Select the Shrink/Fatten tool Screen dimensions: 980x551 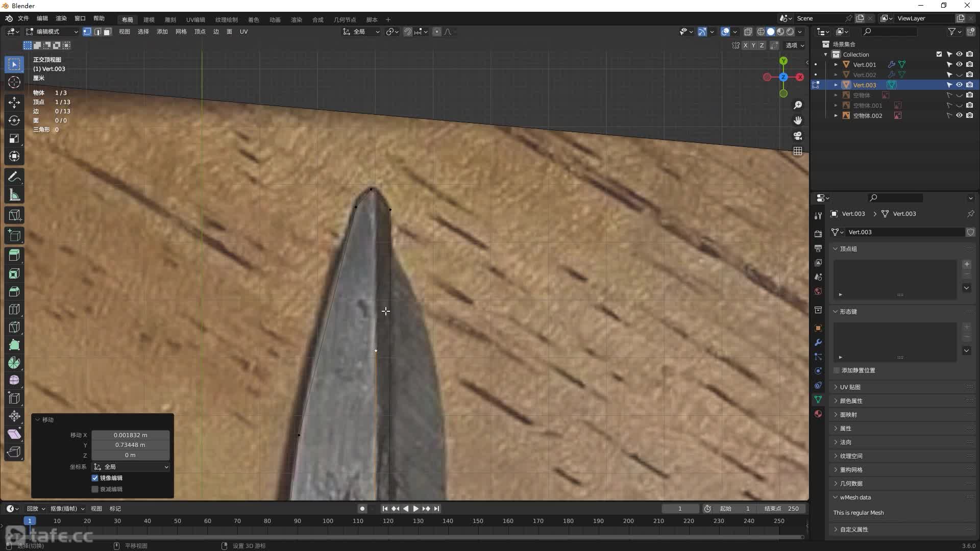tap(14, 416)
